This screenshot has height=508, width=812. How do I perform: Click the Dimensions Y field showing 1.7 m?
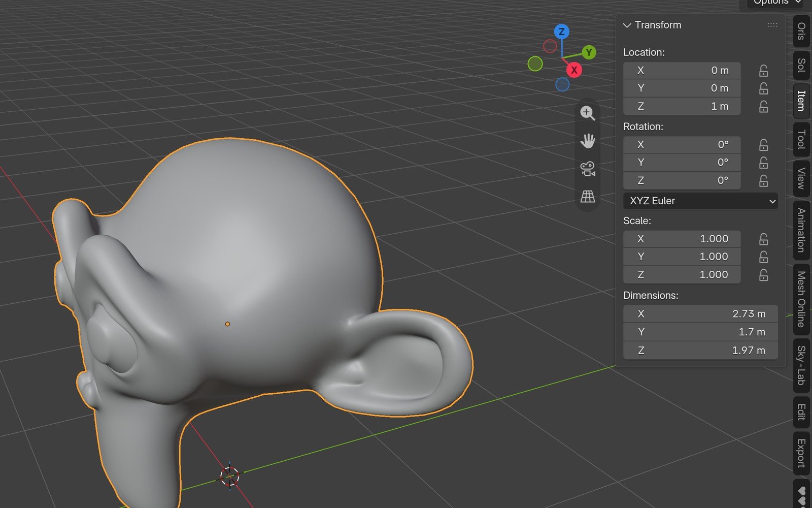700,332
